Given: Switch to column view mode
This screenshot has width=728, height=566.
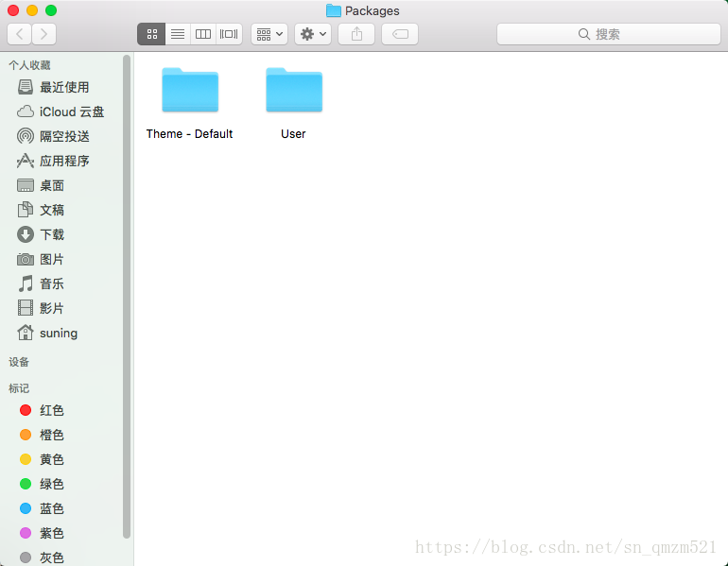Looking at the screenshot, I should (203, 34).
